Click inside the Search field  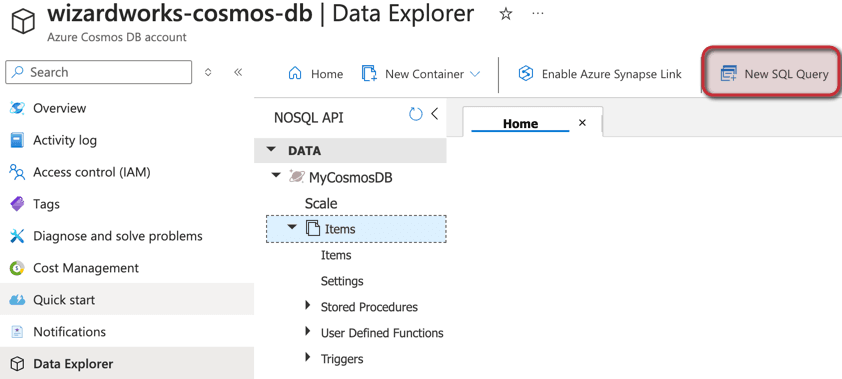point(98,72)
